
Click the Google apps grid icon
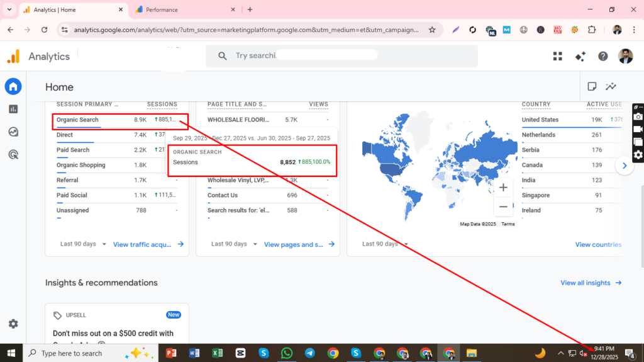tap(557, 56)
